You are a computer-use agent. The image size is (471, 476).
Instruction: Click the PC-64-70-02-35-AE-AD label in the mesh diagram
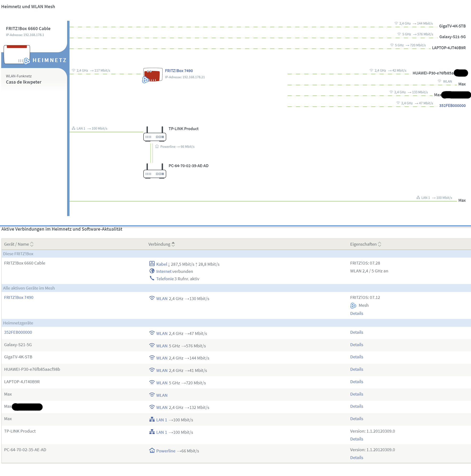point(188,166)
